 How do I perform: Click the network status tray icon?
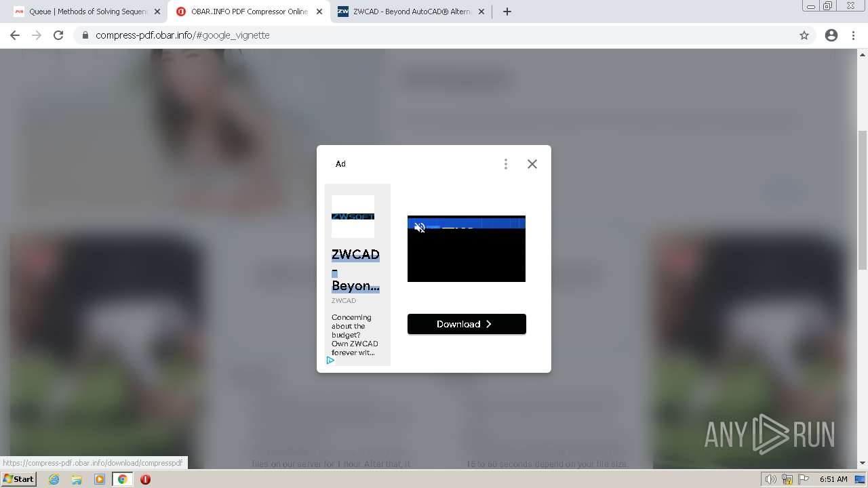tap(788, 479)
